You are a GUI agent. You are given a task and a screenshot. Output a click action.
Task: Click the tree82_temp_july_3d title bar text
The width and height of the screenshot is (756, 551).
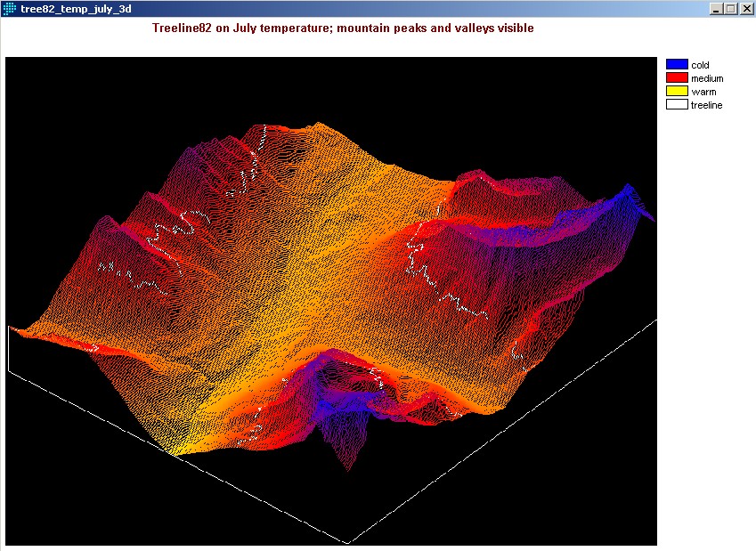[76, 8]
